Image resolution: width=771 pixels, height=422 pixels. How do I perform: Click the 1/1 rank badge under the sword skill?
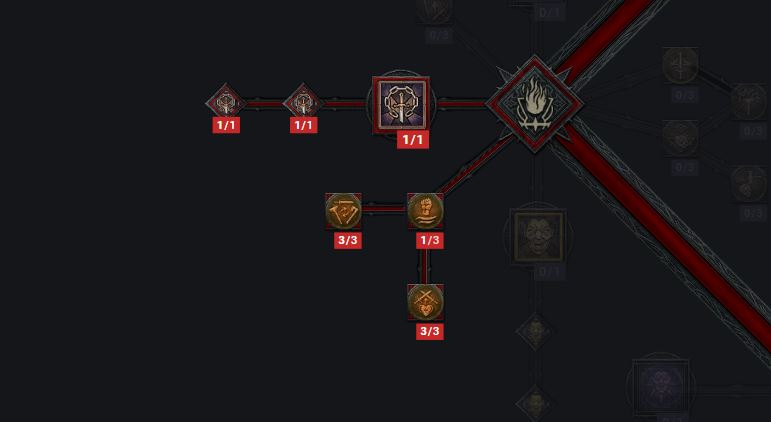[413, 140]
